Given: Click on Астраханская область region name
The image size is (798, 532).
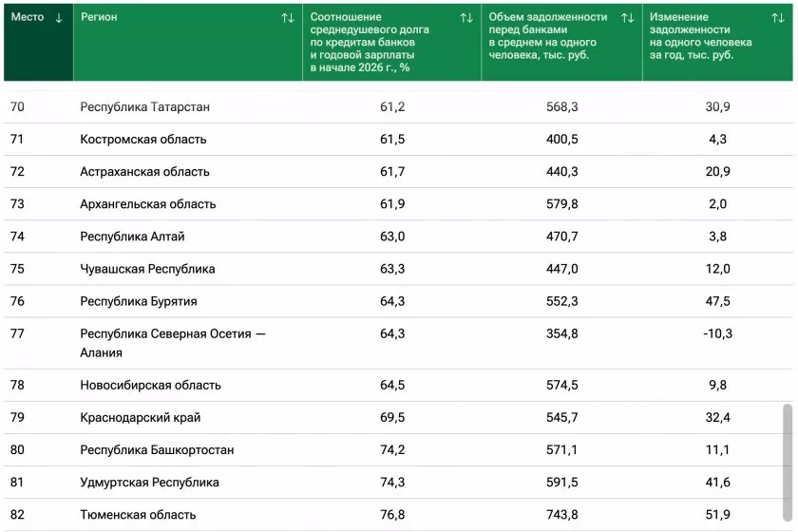Looking at the screenshot, I should [144, 172].
